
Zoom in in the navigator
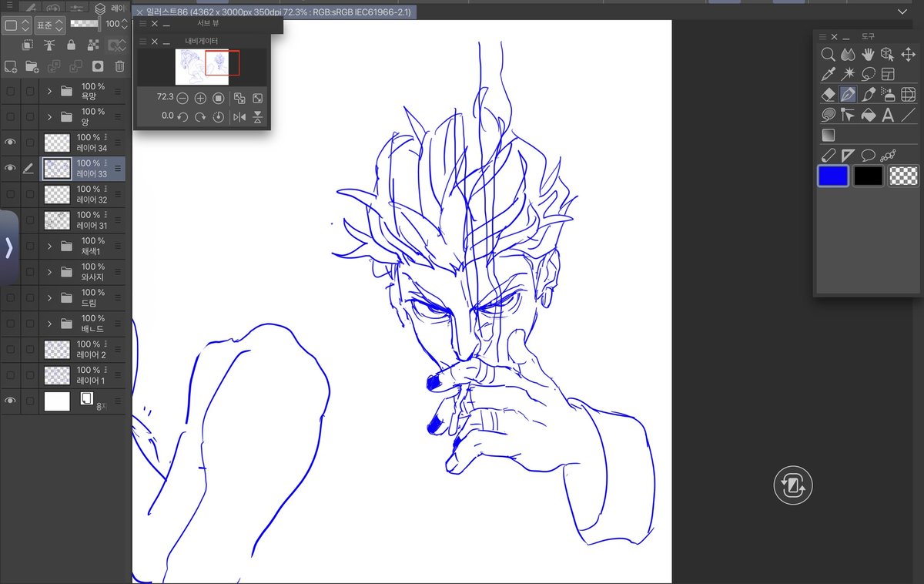(200, 98)
